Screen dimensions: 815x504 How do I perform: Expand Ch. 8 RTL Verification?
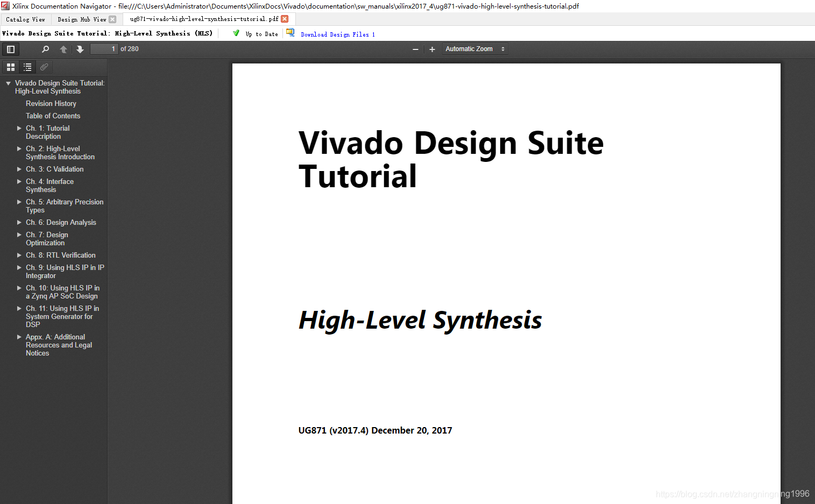19,255
